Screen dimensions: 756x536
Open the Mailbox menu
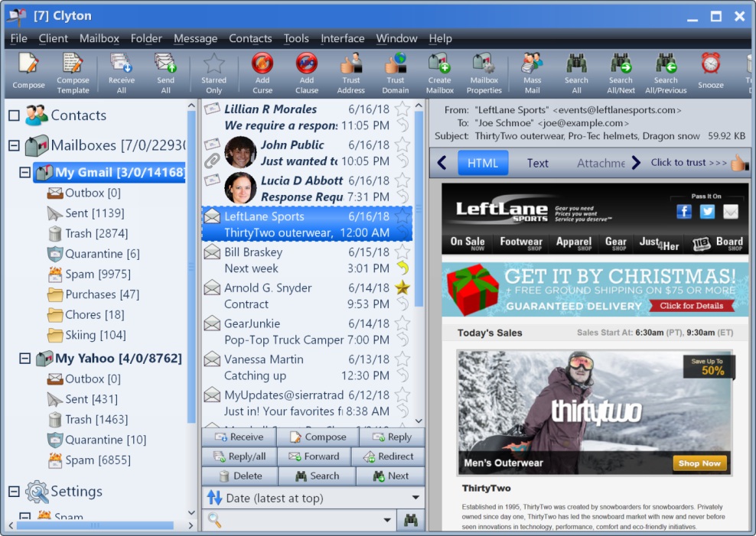coord(99,38)
